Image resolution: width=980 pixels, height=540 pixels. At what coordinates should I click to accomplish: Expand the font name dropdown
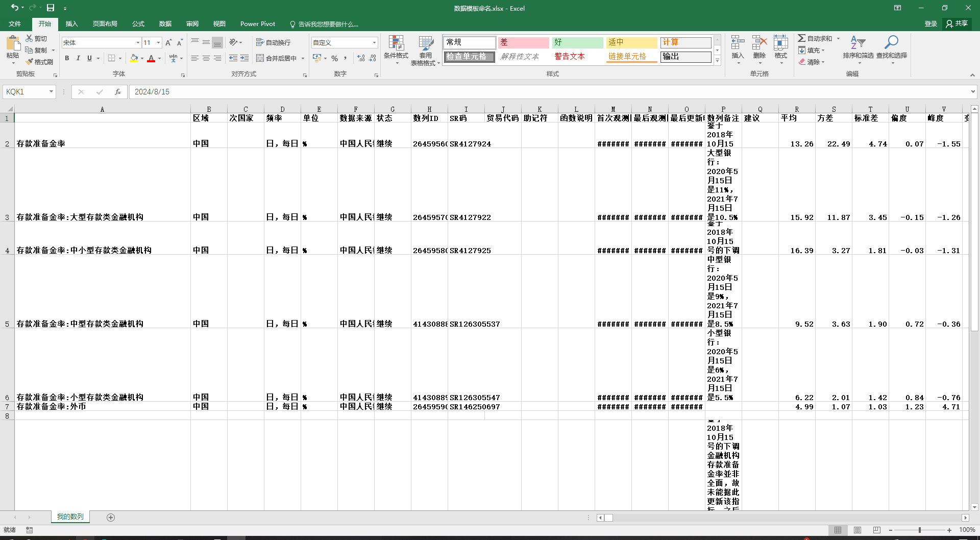[x=138, y=43]
